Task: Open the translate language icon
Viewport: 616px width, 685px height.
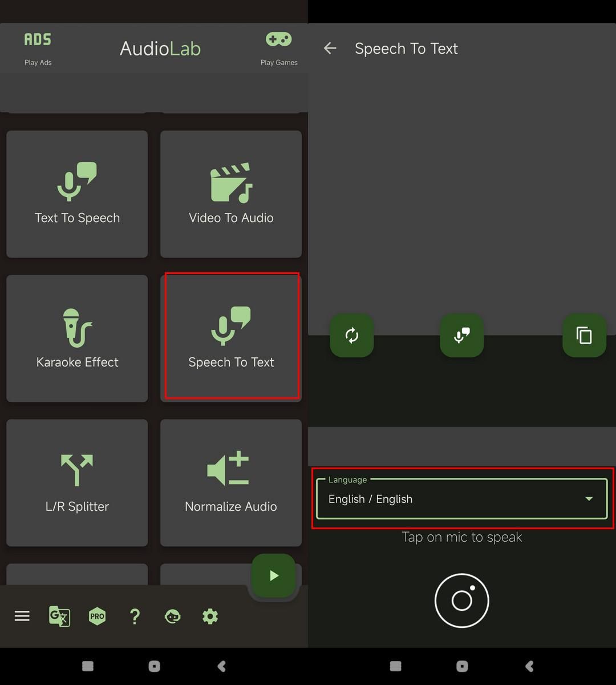Action: (x=59, y=616)
